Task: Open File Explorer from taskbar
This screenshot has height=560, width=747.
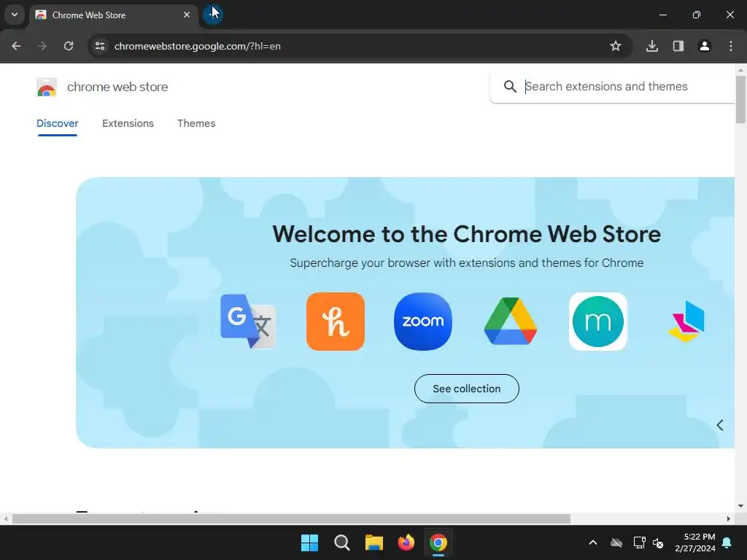Action: click(374, 542)
